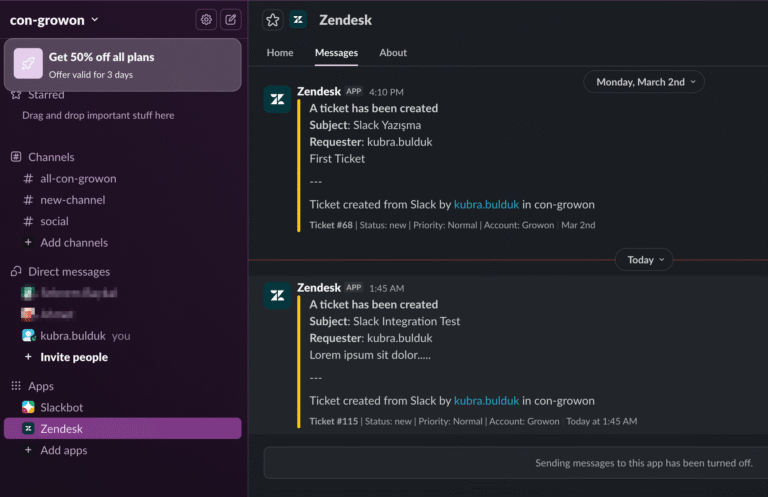Click the Slackbot app icon
The width and height of the screenshot is (768, 497).
28,407
